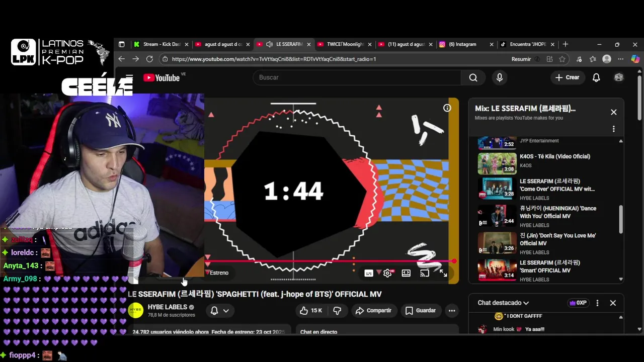
Task: Switch to the (11) agust d tab
Action: (x=406, y=44)
